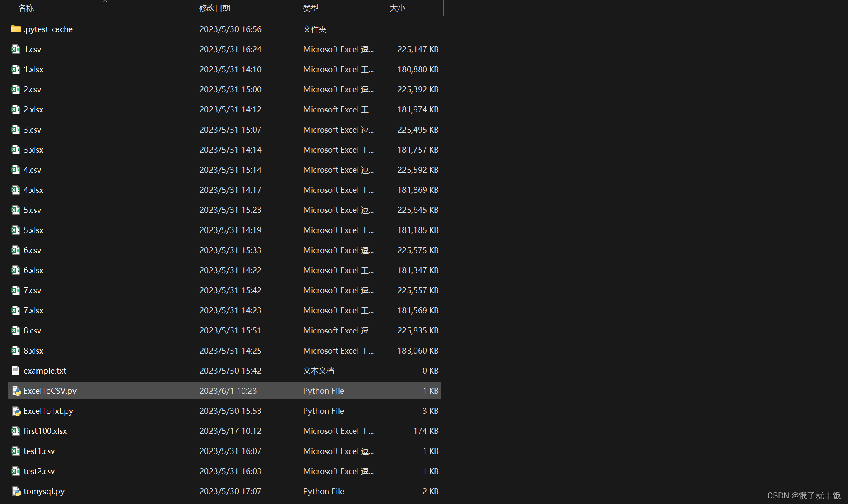Select the file name 1.csv

tap(33, 49)
